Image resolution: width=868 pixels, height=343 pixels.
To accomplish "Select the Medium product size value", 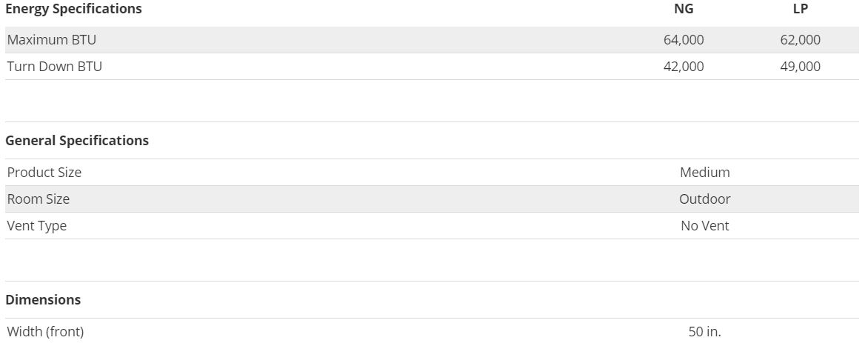I will (704, 173).
